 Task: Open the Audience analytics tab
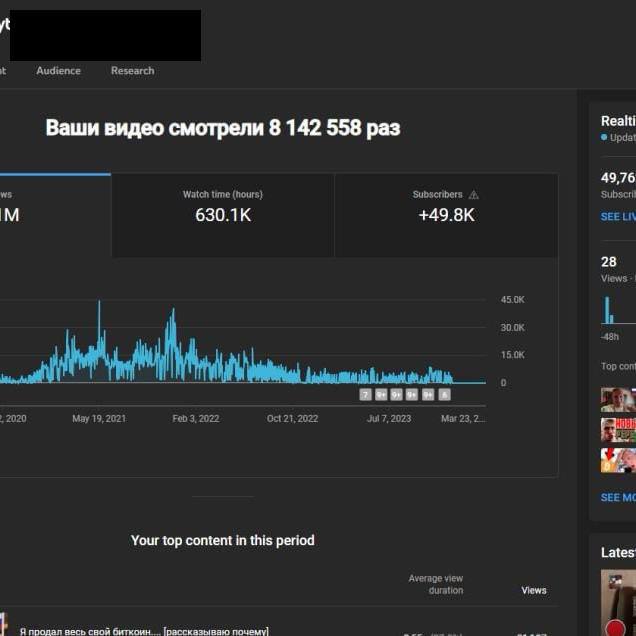point(58,71)
